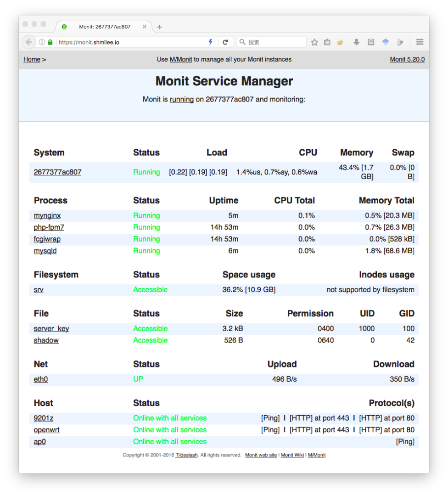The height and width of the screenshot is (496, 448).
Task: Open the hamburger menu in the browser toolbar
Action: [x=420, y=42]
